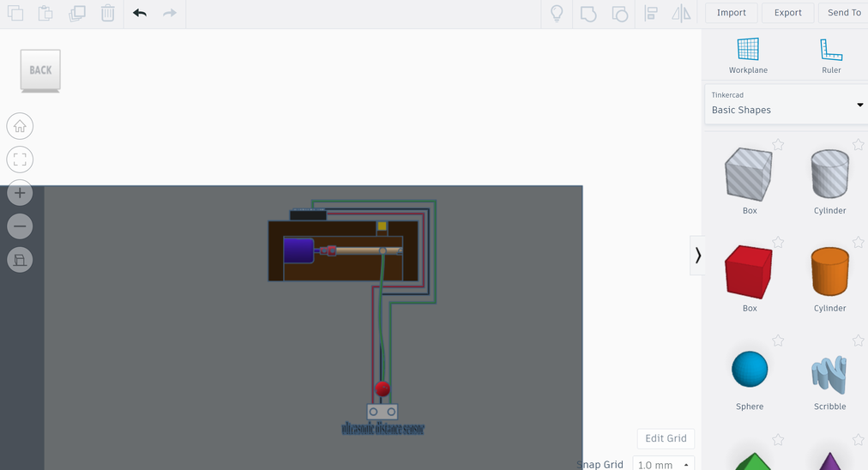
Task: Click the Group shapes icon
Action: click(588, 13)
